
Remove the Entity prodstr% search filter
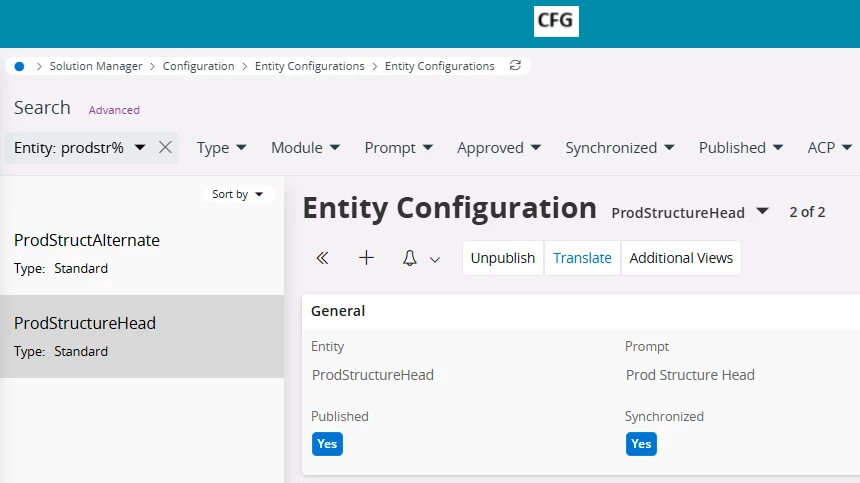(165, 148)
